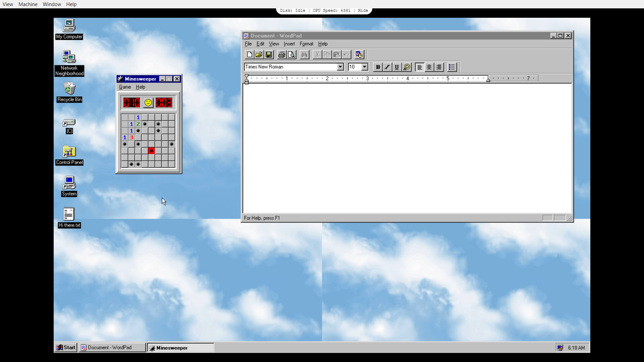This screenshot has height=362, width=644.
Task: Switch to Document - WordPad taskbar button
Action: (112, 348)
